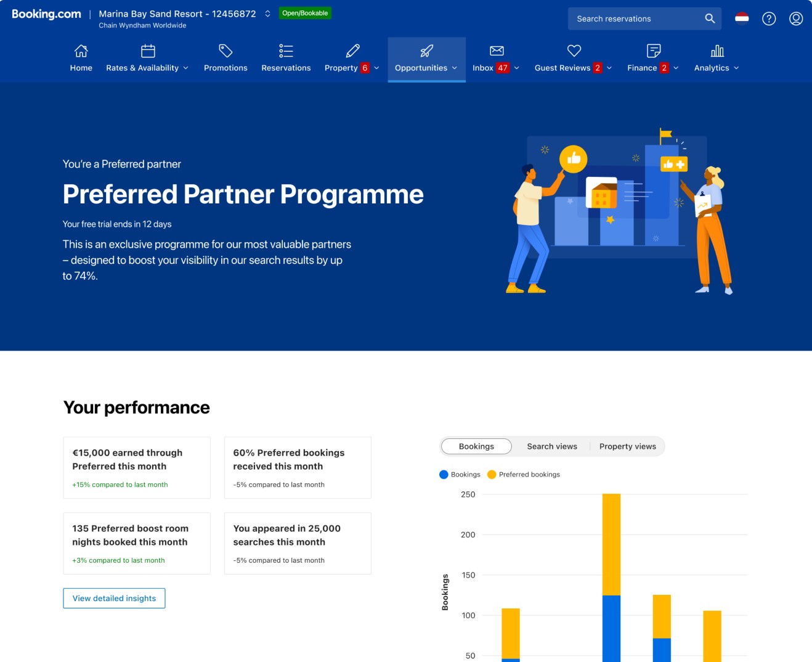Click the Analytics bar chart icon
The width and height of the screenshot is (812, 662).
tap(717, 51)
